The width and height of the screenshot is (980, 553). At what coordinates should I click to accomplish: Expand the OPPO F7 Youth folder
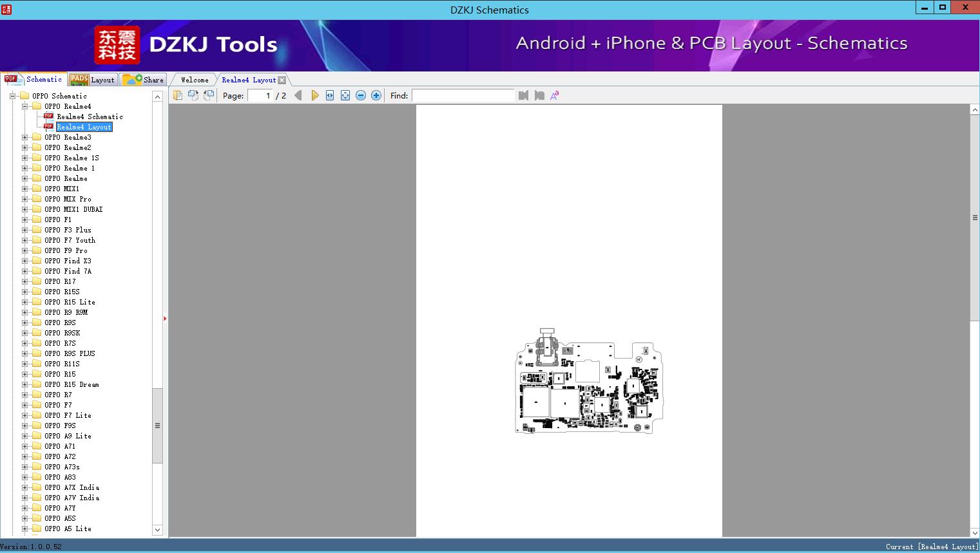(x=24, y=240)
